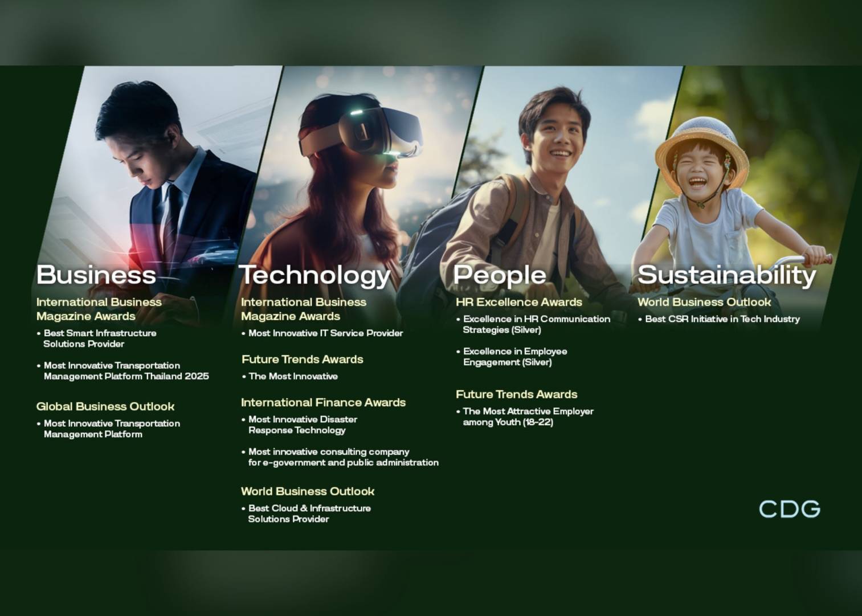
Task: Open International Finance Awards title
Action: (323, 402)
